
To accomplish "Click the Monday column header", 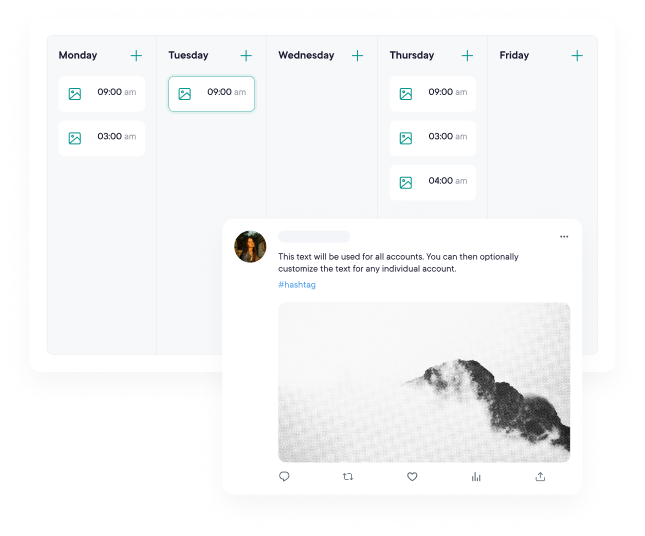I will click(x=78, y=55).
